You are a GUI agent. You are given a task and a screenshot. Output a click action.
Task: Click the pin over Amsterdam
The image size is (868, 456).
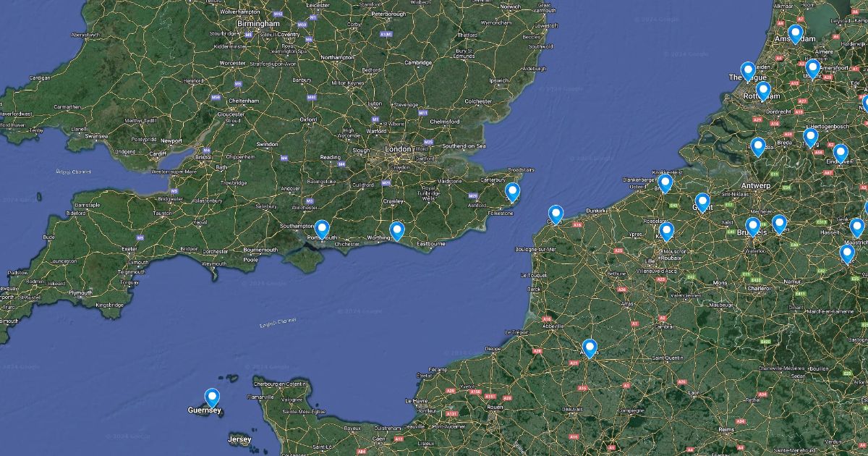[795, 34]
